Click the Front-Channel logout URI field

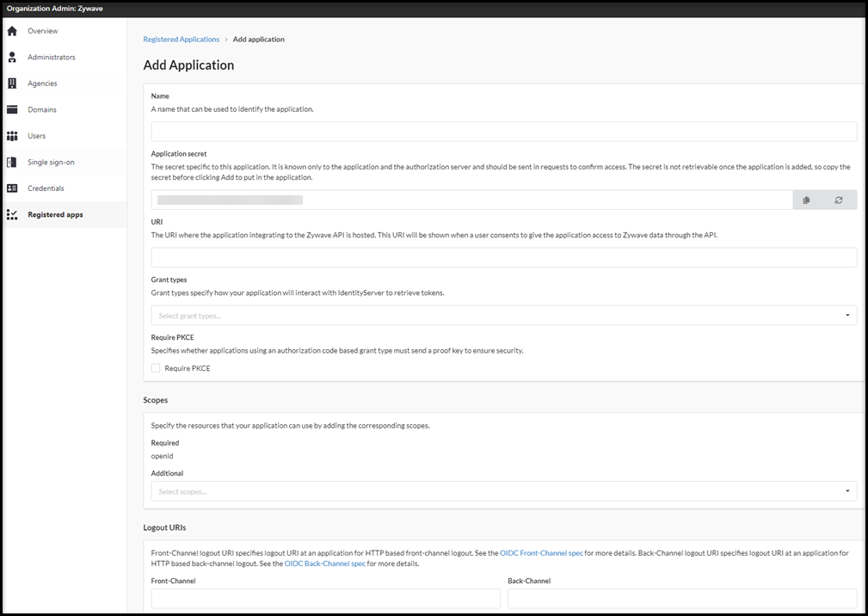point(325,598)
